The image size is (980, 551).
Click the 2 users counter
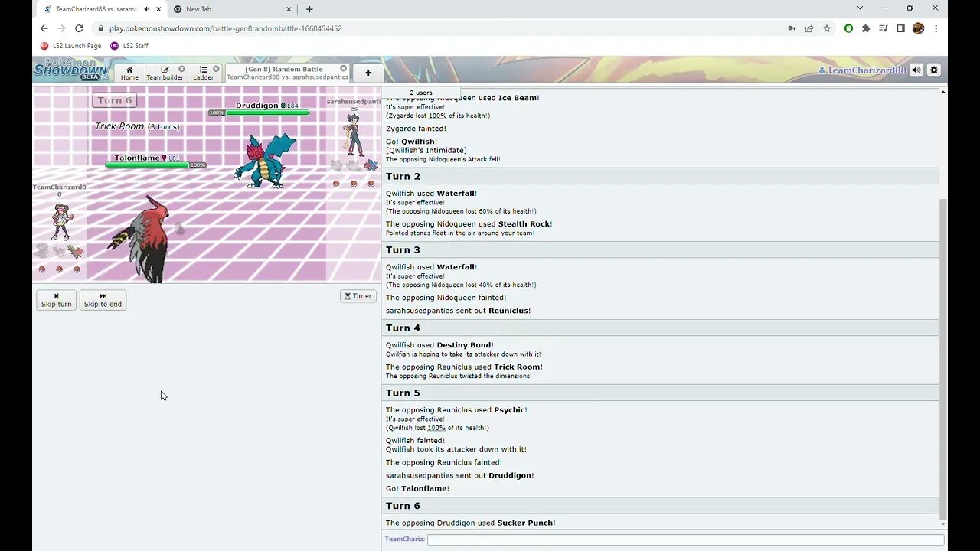(x=420, y=93)
